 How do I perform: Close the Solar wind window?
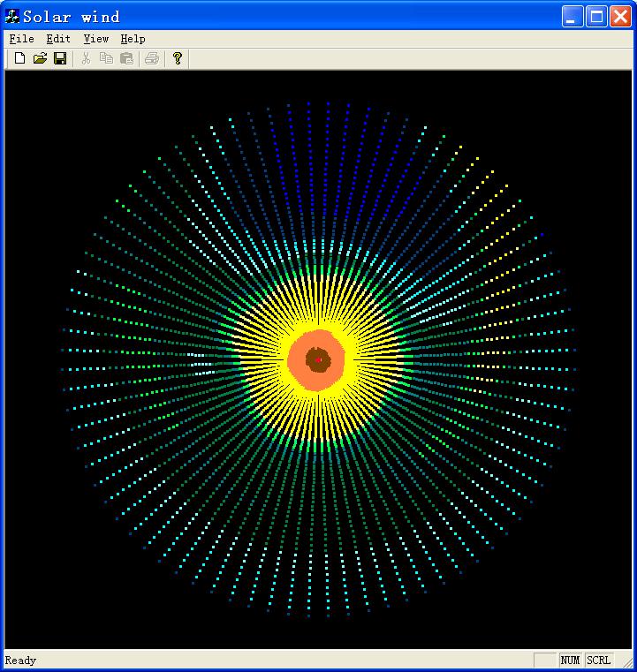620,16
